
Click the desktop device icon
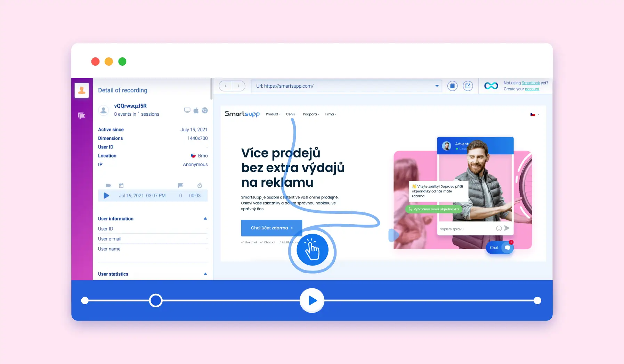click(187, 110)
